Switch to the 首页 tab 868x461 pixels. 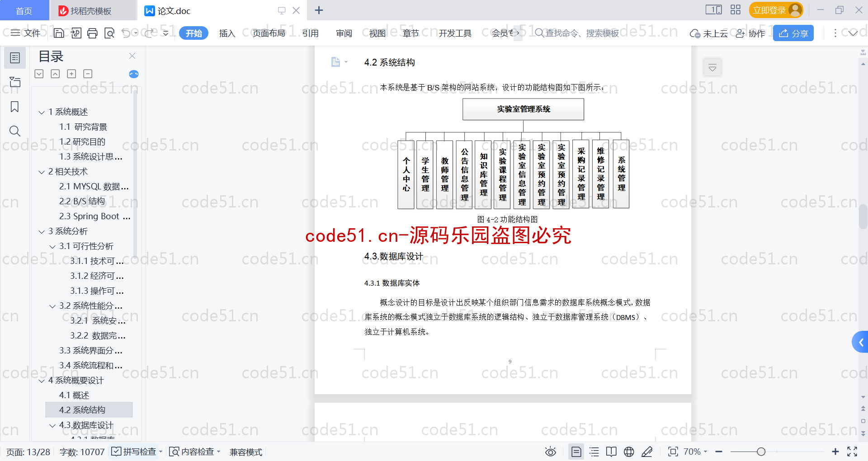24,10
